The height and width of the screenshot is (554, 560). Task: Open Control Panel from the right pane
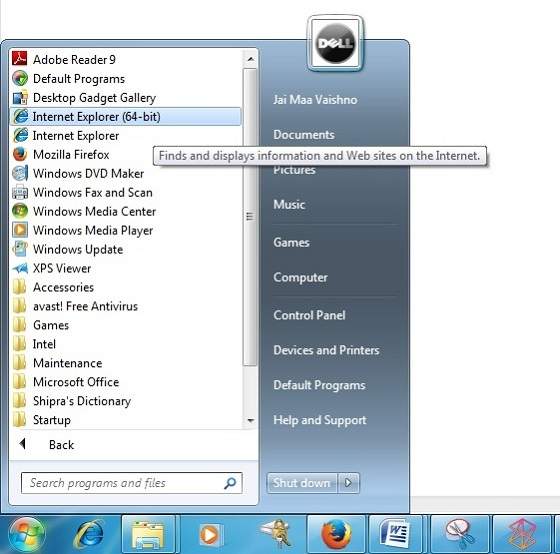pyautogui.click(x=309, y=315)
